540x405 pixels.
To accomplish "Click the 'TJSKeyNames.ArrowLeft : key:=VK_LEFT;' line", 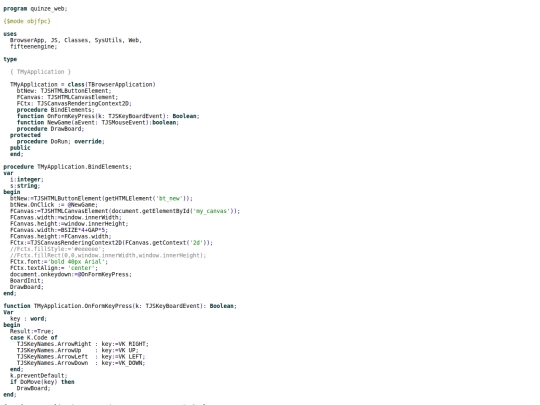I will coord(81,356).
